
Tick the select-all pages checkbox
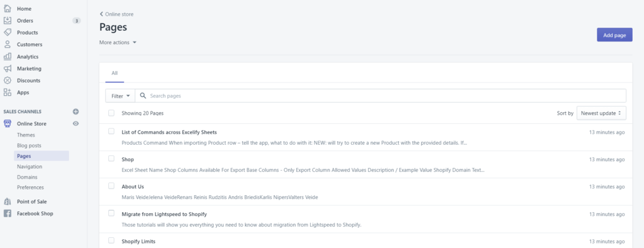tap(111, 113)
